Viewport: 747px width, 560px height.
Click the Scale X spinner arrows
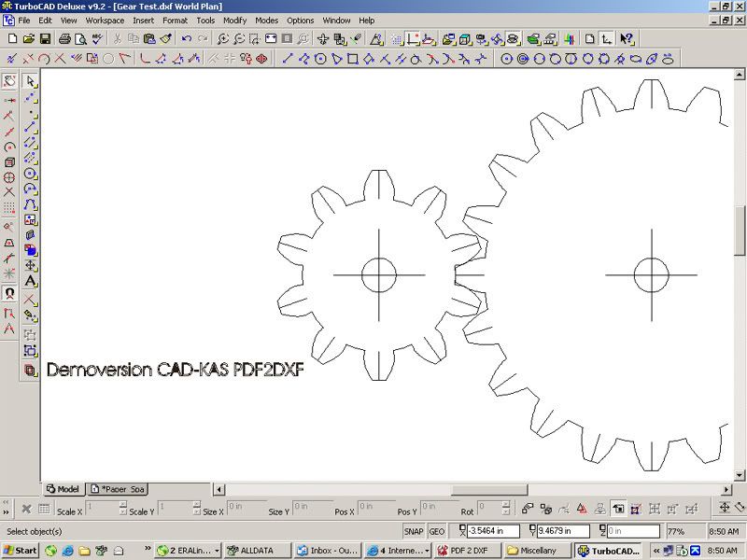click(122, 509)
